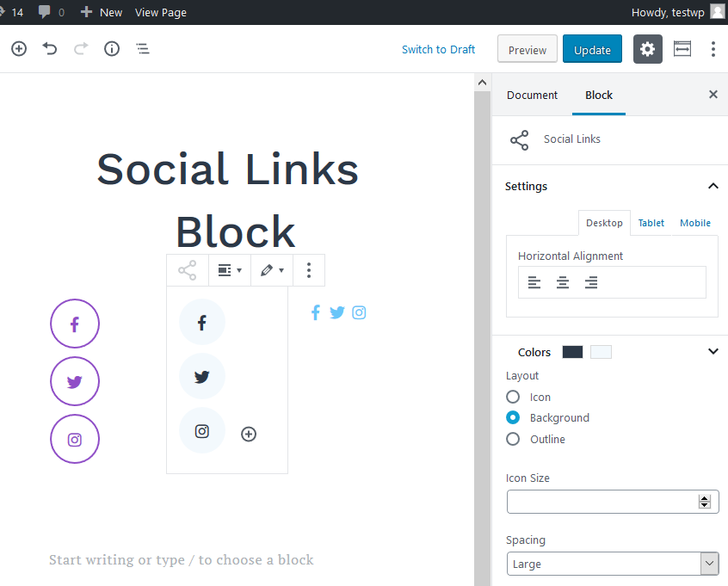Collapse the Settings panel
The image size is (728, 586).
pos(712,186)
